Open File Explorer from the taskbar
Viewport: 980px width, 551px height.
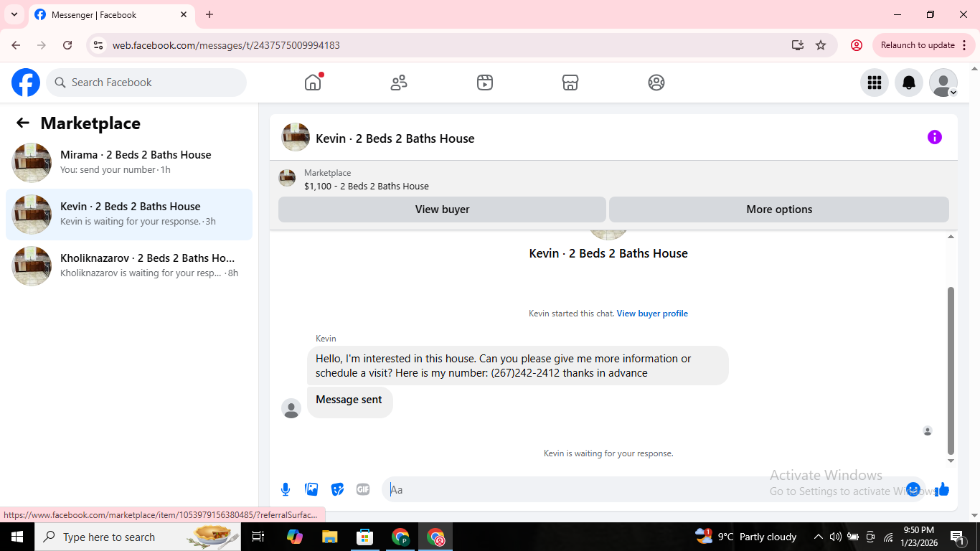(x=329, y=537)
